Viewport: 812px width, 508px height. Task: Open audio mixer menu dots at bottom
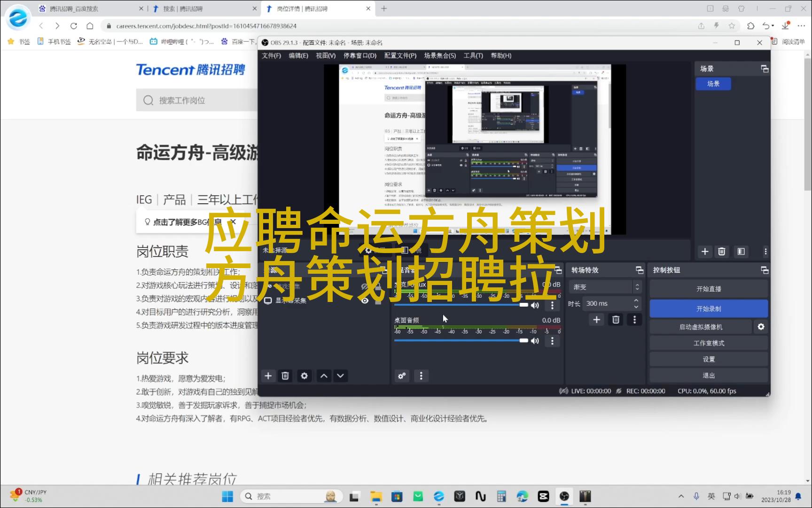coord(421,376)
